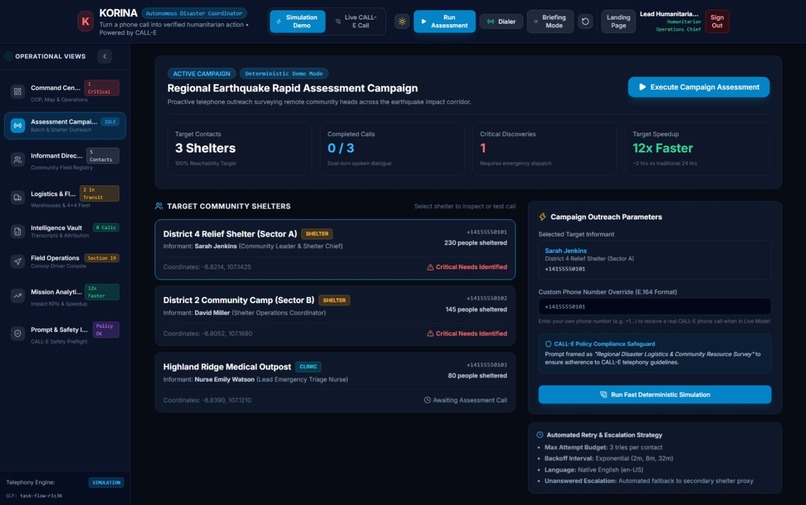Viewport: 806px width, 505px height.
Task: Collapse the Operational Views sidebar chevron
Action: tap(105, 56)
